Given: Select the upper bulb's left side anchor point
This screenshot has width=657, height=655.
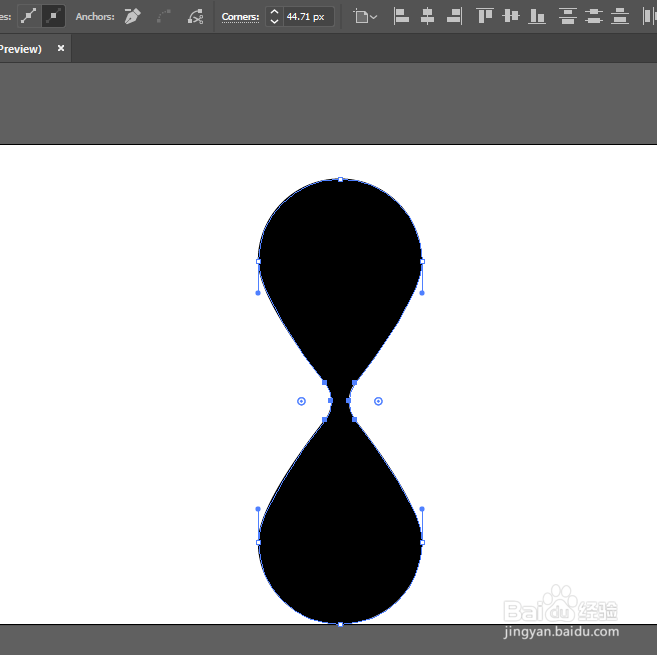Looking at the screenshot, I should pos(259,261).
